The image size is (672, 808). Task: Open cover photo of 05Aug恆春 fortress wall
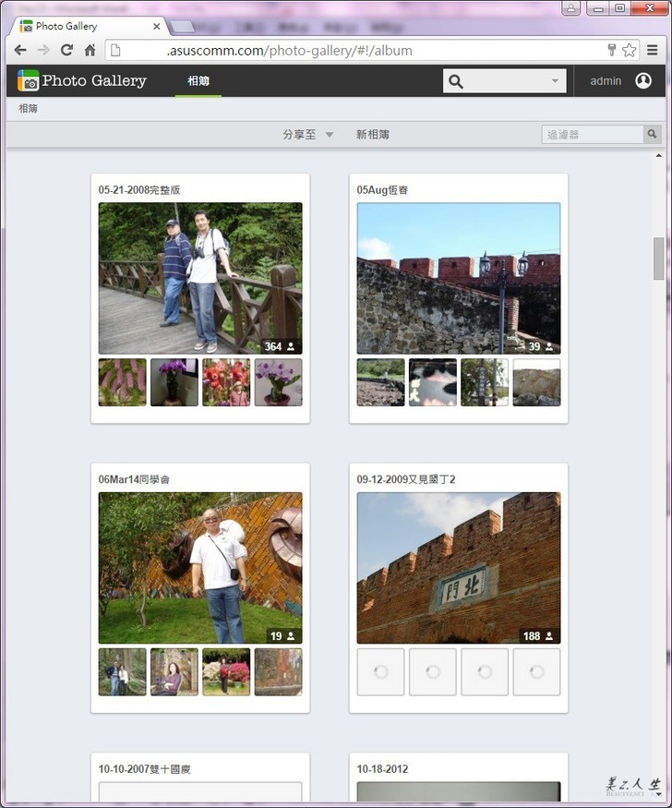459,278
